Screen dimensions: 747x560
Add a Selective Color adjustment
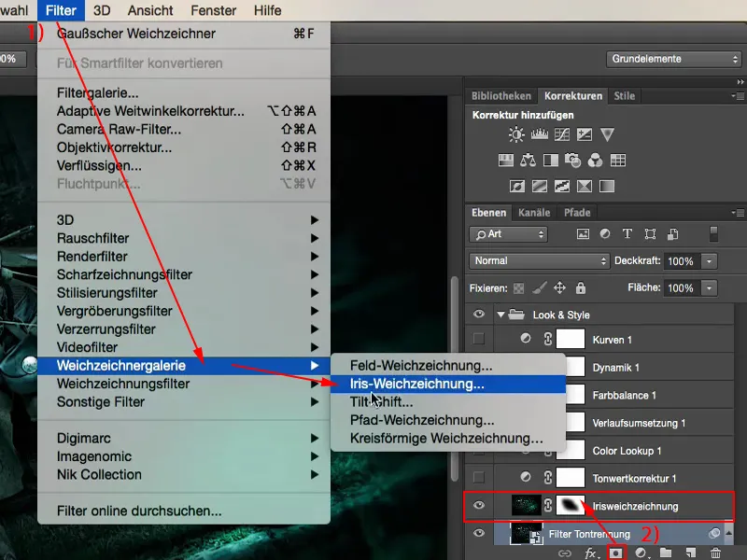(x=585, y=186)
